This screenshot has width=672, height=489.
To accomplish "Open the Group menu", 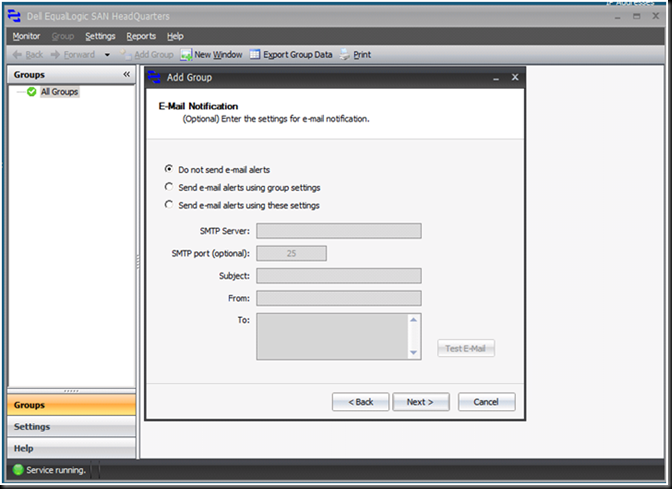I will [x=63, y=36].
